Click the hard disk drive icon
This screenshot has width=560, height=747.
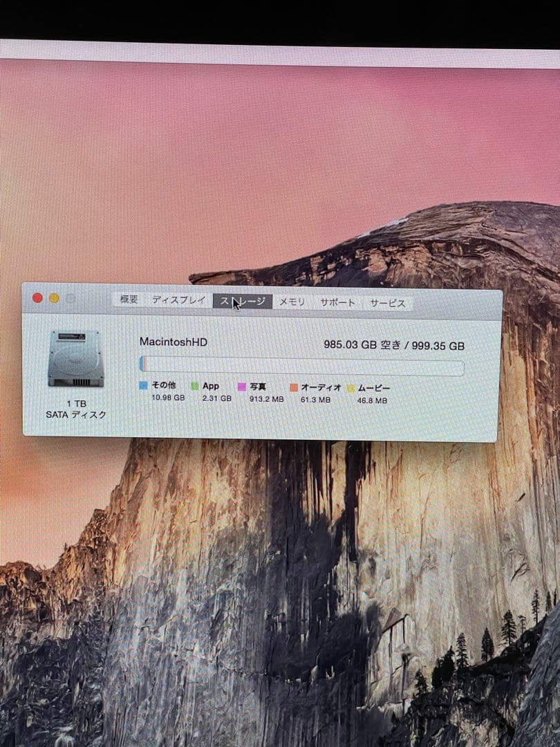76,358
